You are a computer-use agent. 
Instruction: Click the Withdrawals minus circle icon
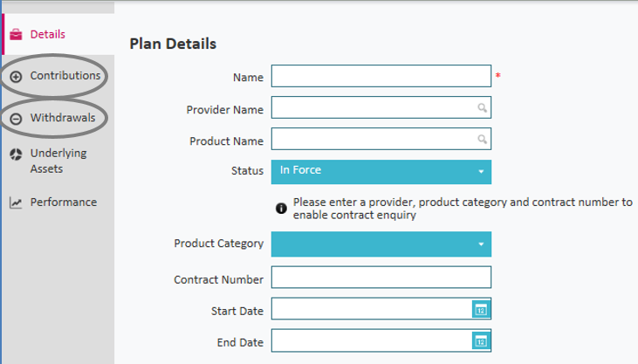[16, 119]
